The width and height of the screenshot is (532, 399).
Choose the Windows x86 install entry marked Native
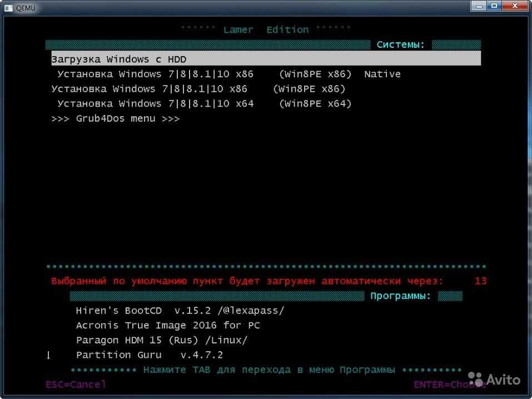tap(229, 74)
